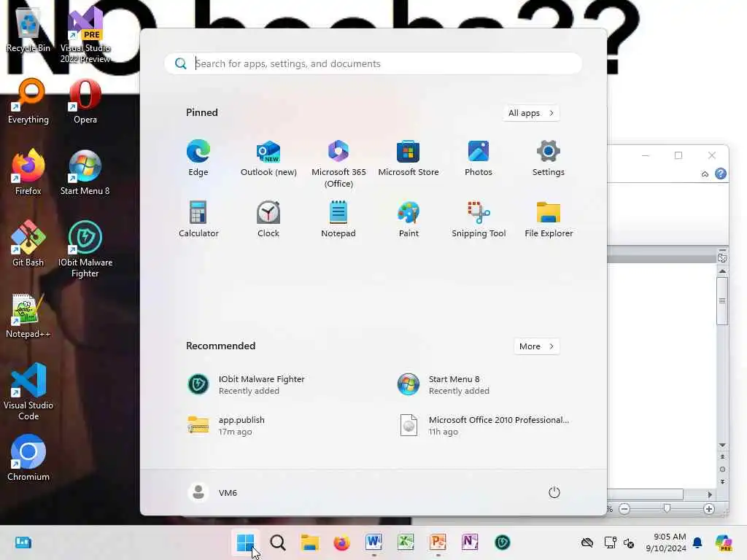
Task: Open pinned Notepad app
Action: tap(338, 219)
